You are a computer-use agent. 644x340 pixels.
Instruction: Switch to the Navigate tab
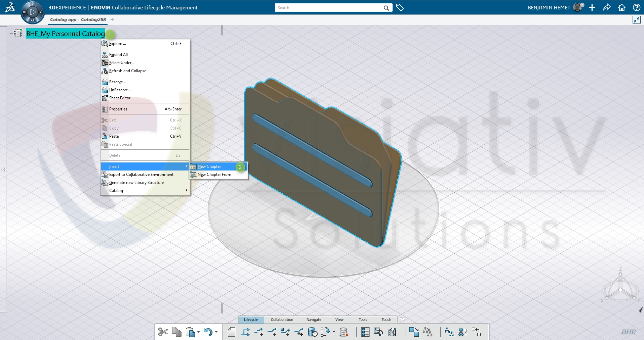(314, 320)
